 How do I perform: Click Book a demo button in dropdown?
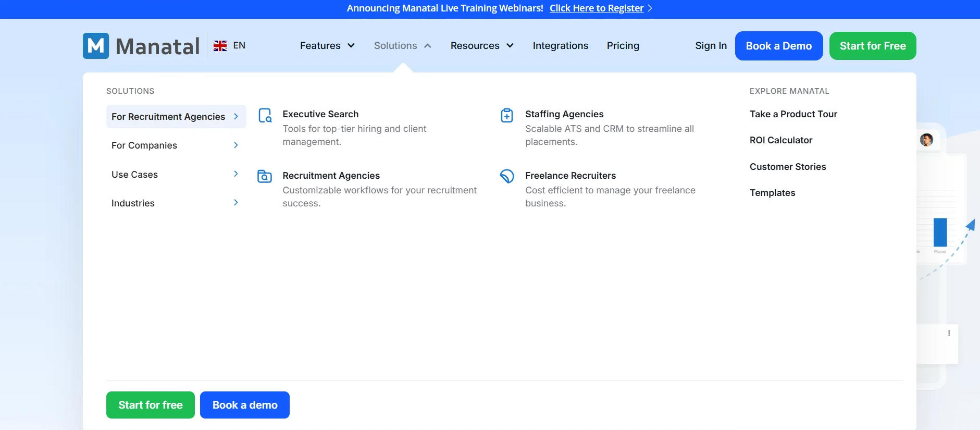click(245, 405)
